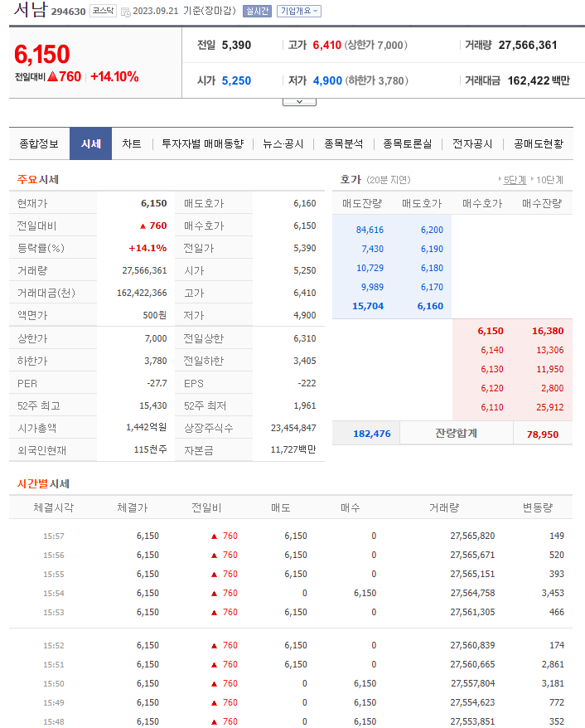Expand the price summary with the down chevron

tap(299, 102)
